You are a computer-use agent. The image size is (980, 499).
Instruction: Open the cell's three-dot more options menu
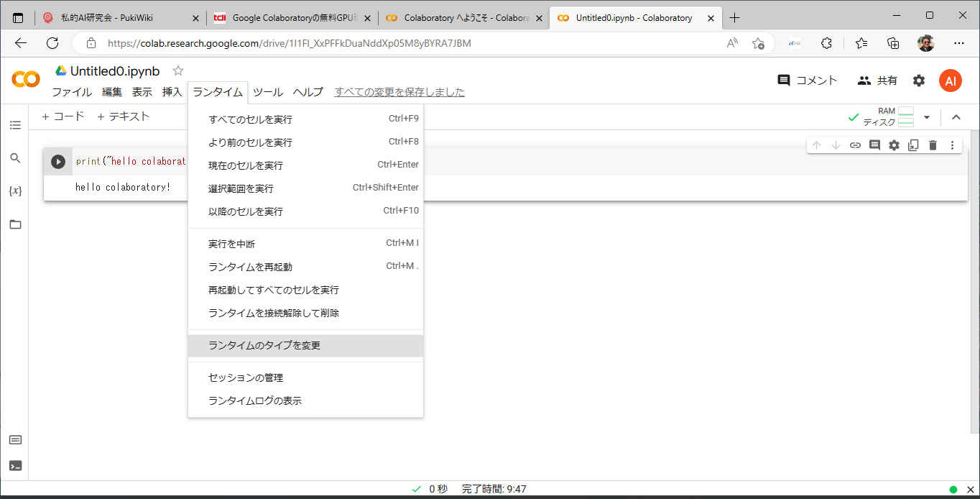click(952, 145)
